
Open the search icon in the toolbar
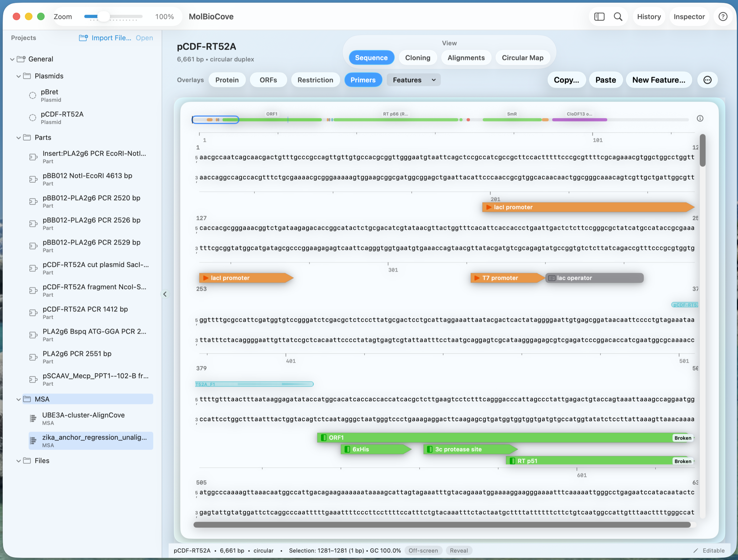618,16
